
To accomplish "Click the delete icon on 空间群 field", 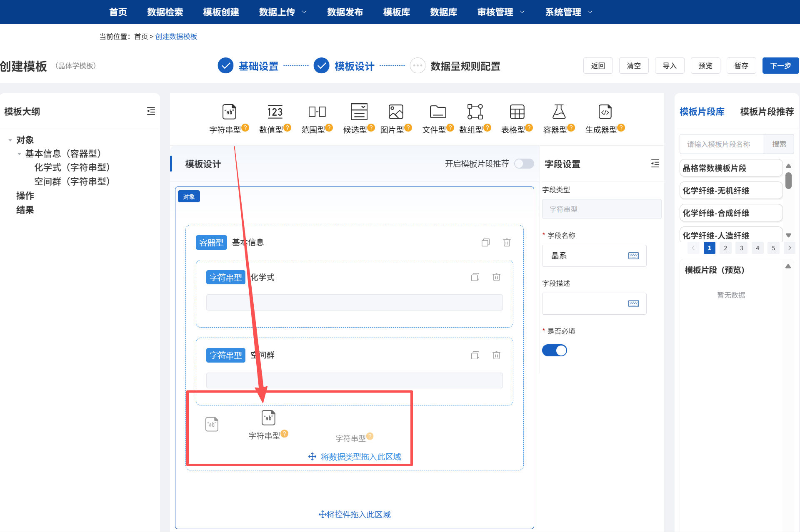I will coord(496,355).
